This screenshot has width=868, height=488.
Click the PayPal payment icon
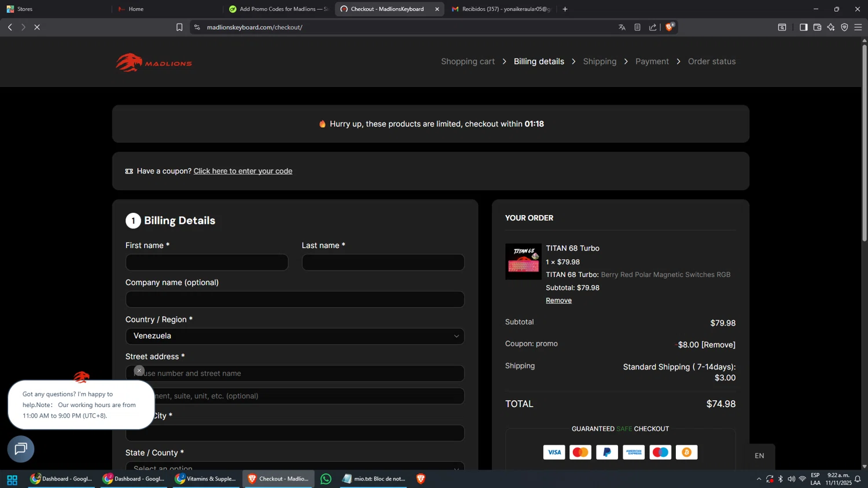[607, 452]
